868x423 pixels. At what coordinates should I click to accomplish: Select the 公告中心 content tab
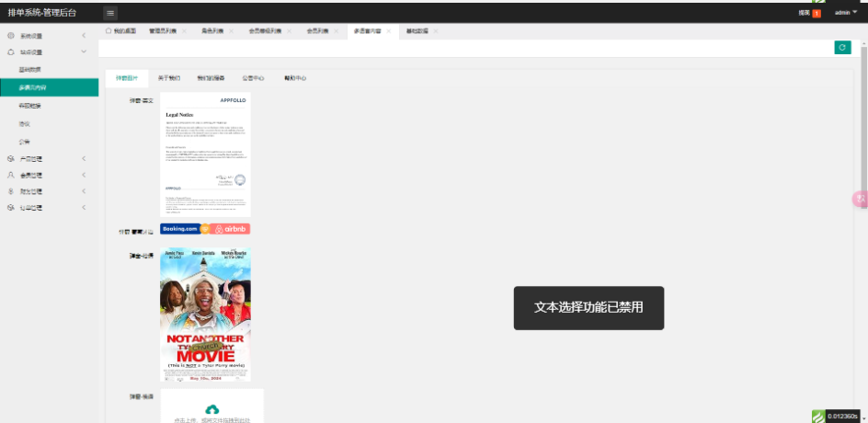(253, 78)
